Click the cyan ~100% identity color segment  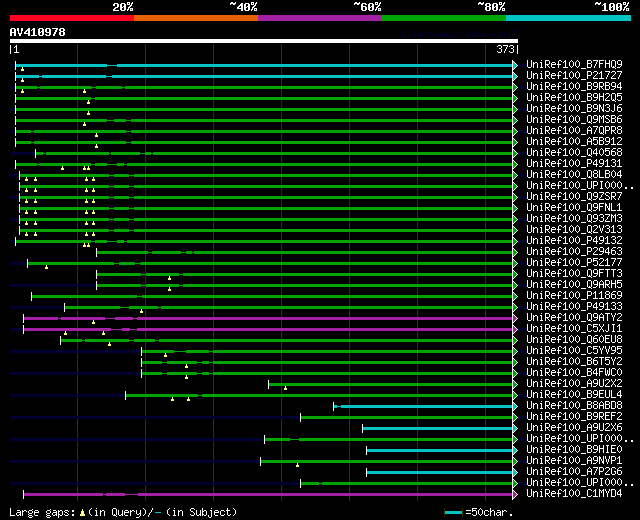568,18
